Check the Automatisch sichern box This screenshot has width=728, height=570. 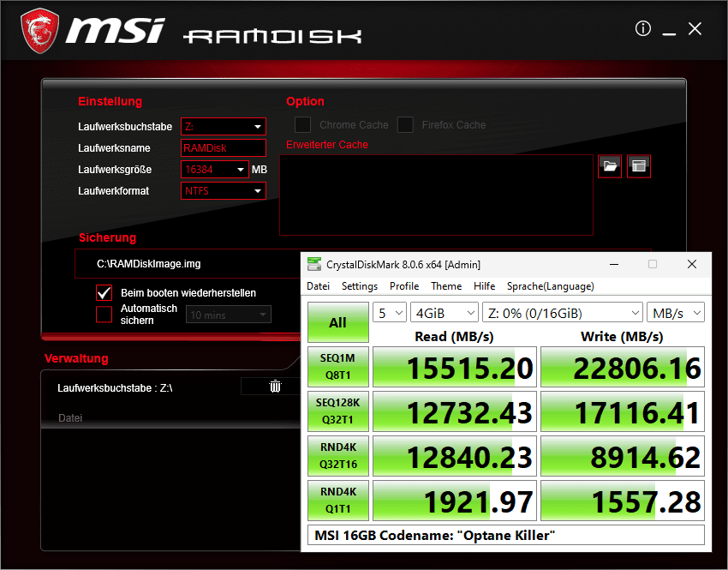(x=104, y=314)
